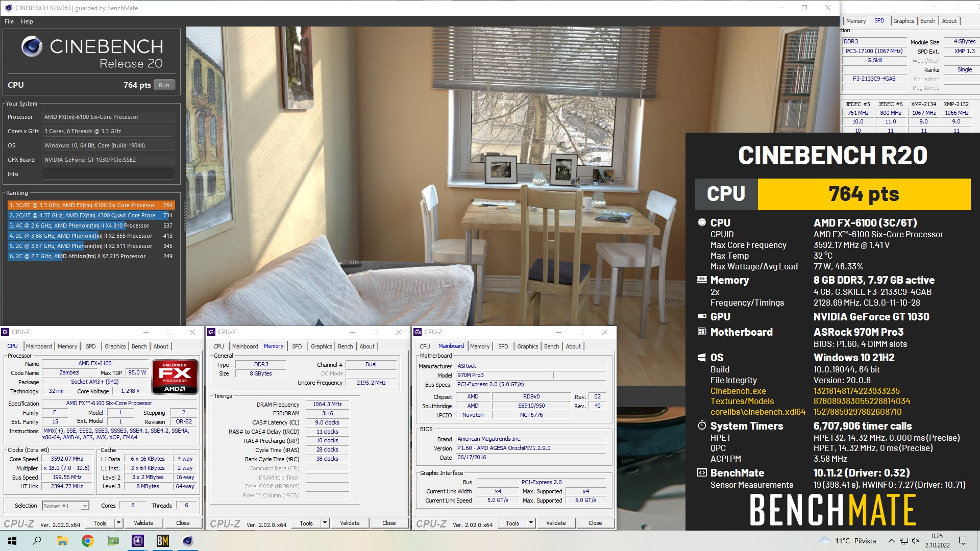
Task: Expand Tools dropdown arrow in Mainboard window
Action: pyautogui.click(x=531, y=523)
